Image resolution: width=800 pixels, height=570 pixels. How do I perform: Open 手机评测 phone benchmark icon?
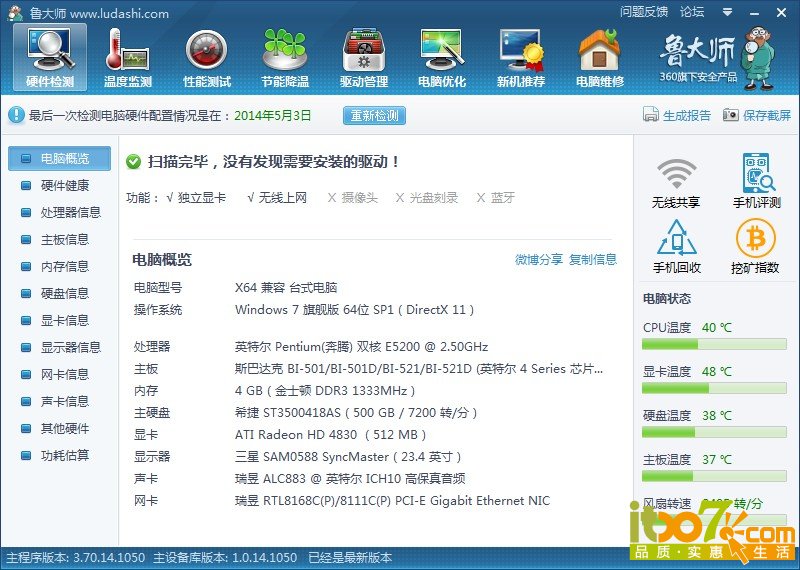757,181
